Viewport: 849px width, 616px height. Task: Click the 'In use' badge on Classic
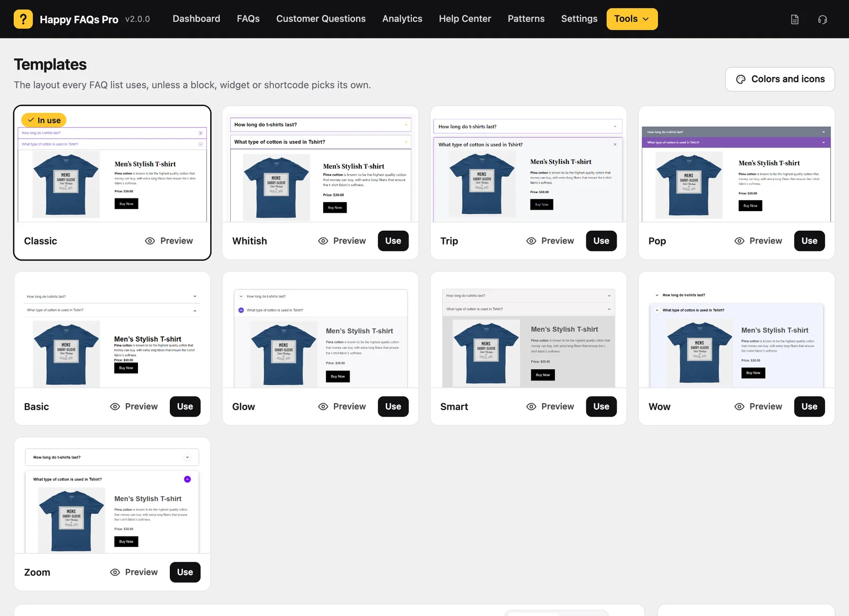[44, 120]
